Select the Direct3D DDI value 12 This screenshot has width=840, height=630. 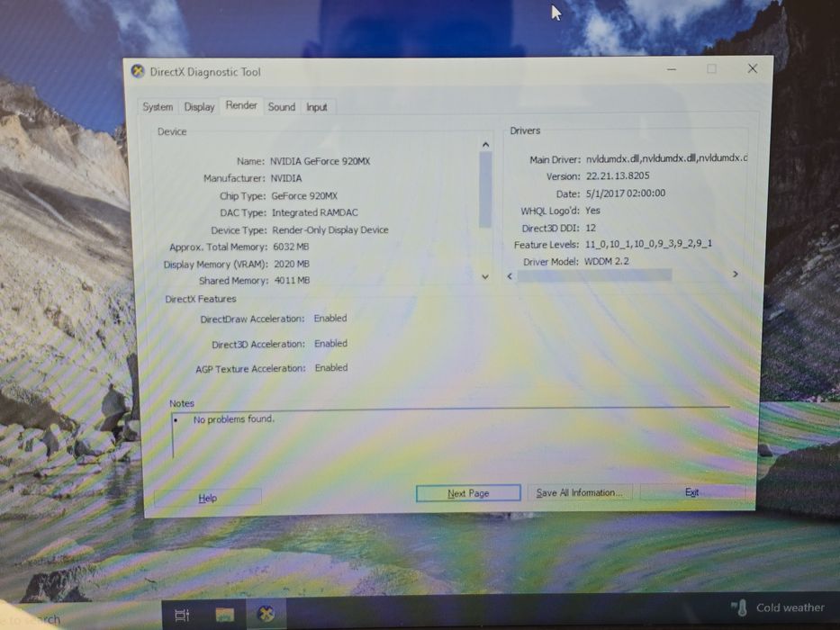[x=591, y=229]
